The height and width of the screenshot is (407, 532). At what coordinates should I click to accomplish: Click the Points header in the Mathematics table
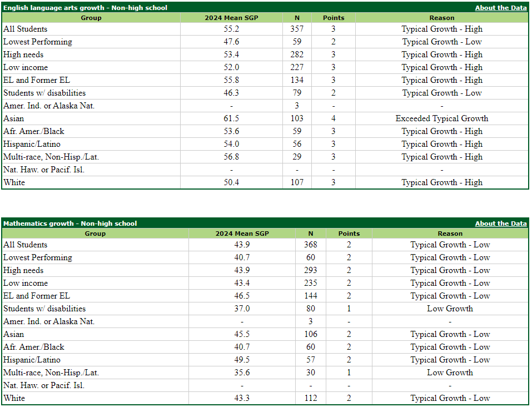349,234
